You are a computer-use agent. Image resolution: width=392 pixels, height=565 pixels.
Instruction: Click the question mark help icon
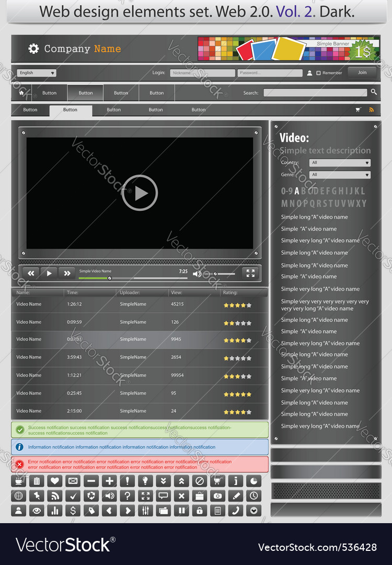tap(128, 496)
